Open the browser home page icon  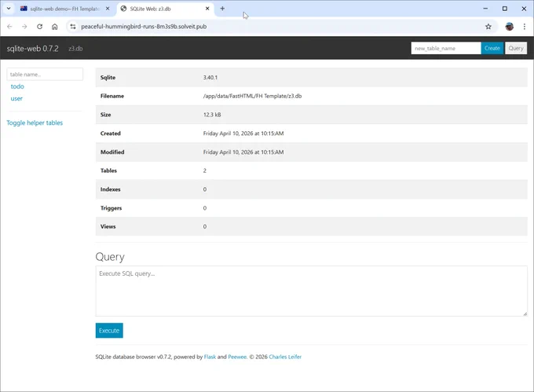click(54, 27)
